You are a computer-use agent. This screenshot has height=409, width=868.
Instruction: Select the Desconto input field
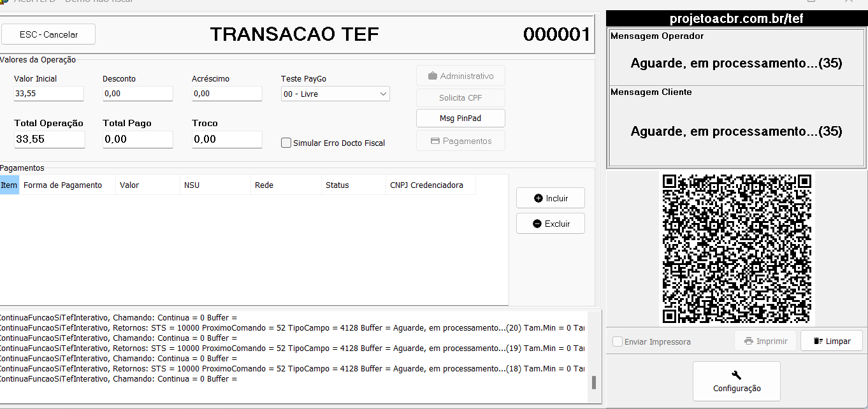[x=138, y=94]
